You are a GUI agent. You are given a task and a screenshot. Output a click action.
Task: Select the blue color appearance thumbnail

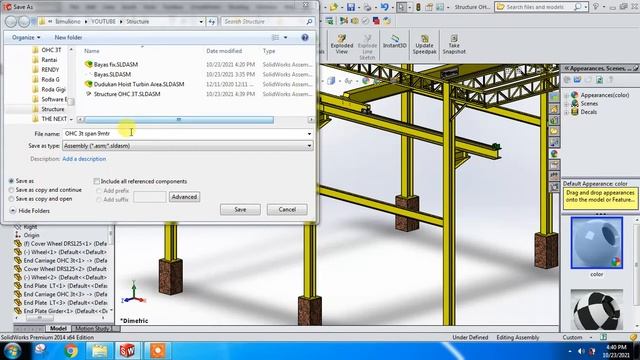pos(596,243)
